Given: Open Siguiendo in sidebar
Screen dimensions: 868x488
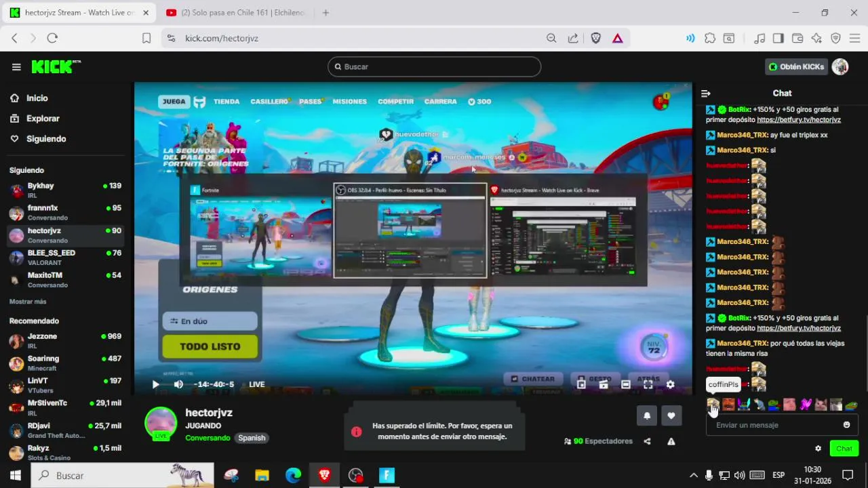Looking at the screenshot, I should 38,139.
